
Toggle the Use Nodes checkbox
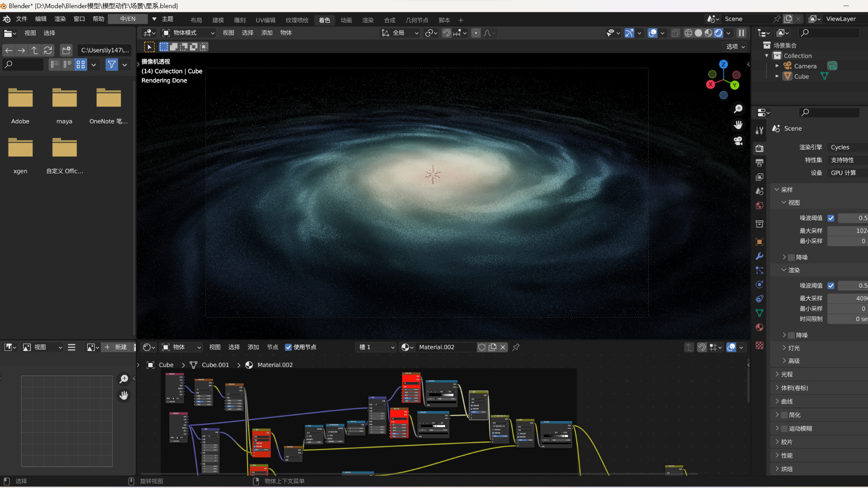(288, 347)
